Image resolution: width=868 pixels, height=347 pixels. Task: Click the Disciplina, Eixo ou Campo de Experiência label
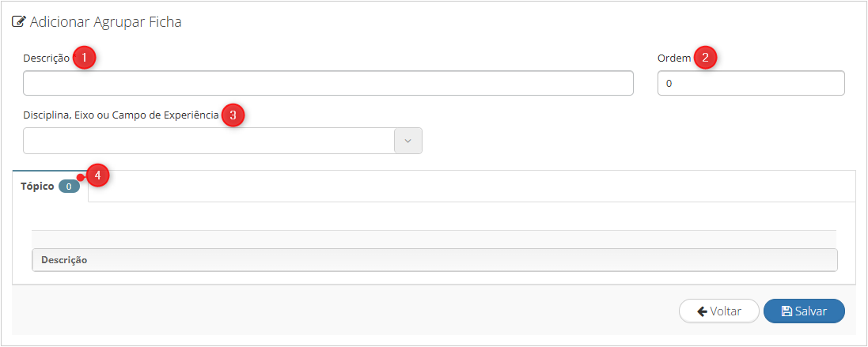coord(121,115)
